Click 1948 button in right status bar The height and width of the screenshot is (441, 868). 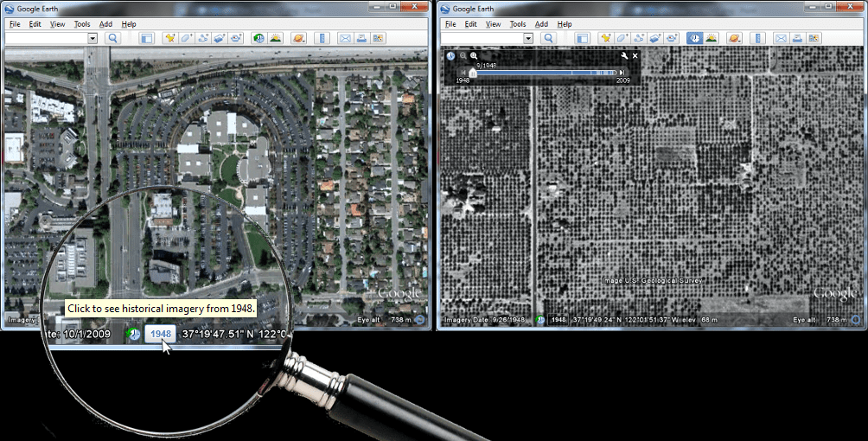(x=558, y=320)
